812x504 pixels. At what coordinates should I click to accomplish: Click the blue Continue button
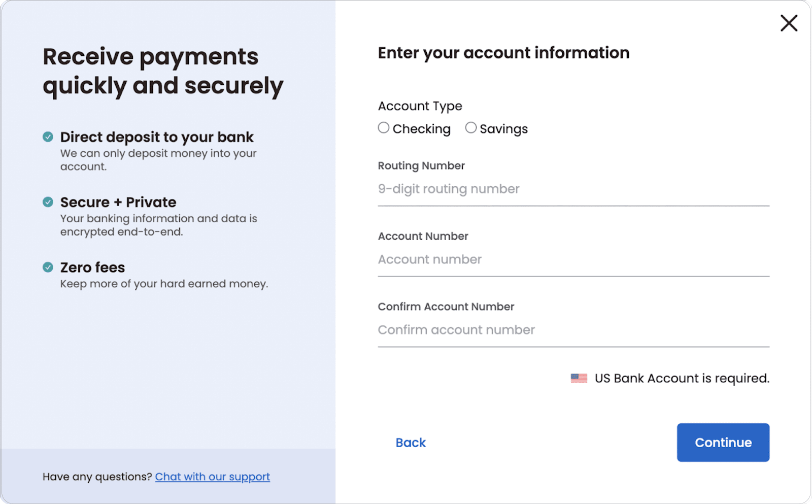pos(723,443)
